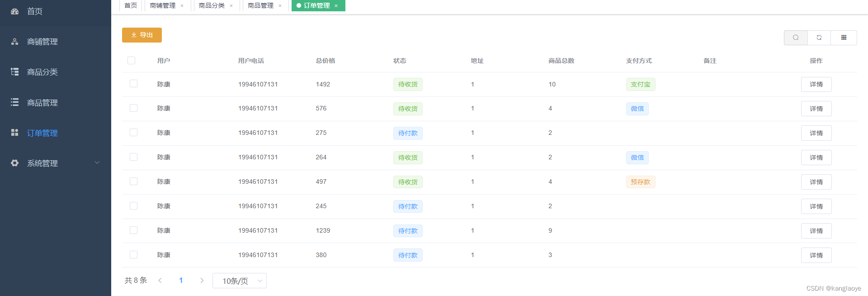Click the 支付宝 payment tag

point(641,85)
